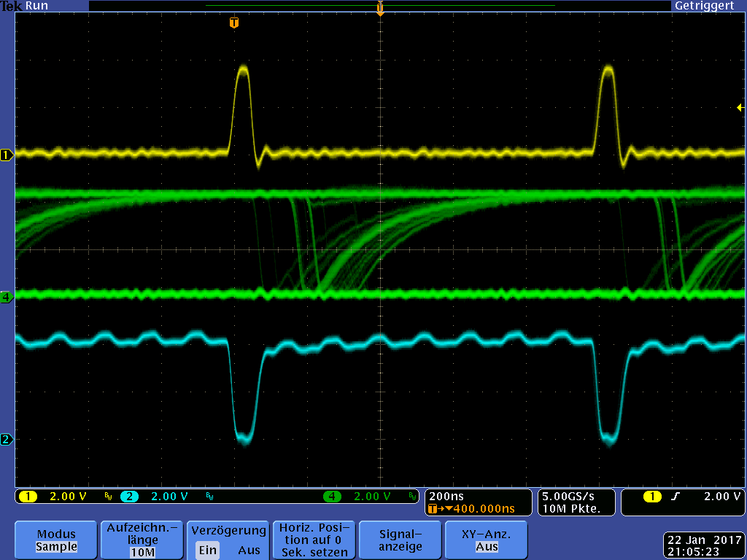Open the Modus Sample acquisition menu
The width and height of the screenshot is (747, 560).
[56, 540]
